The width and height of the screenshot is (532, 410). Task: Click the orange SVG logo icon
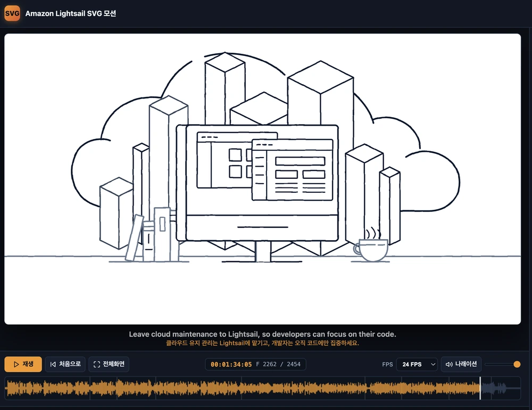pyautogui.click(x=12, y=14)
